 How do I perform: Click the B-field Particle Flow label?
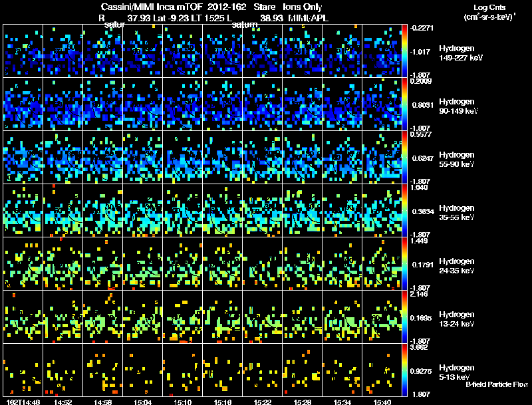tap(497, 384)
